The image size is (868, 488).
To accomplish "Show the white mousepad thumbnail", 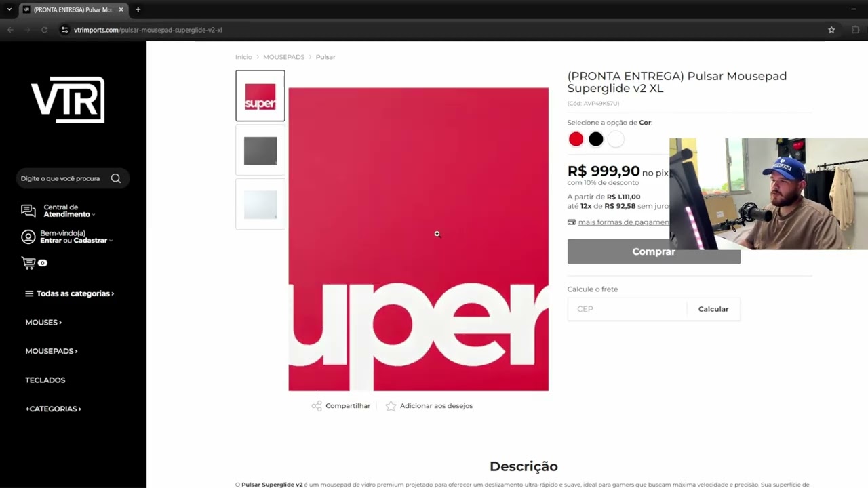I will click(x=260, y=204).
